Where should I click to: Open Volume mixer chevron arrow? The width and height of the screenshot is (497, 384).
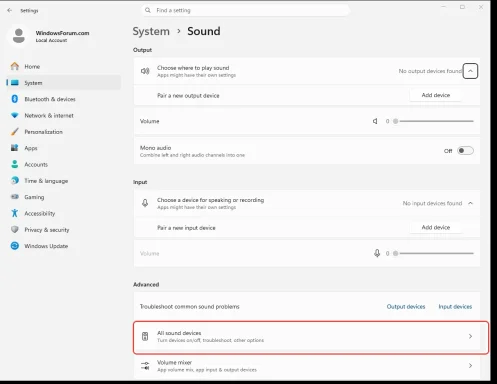pyautogui.click(x=470, y=366)
